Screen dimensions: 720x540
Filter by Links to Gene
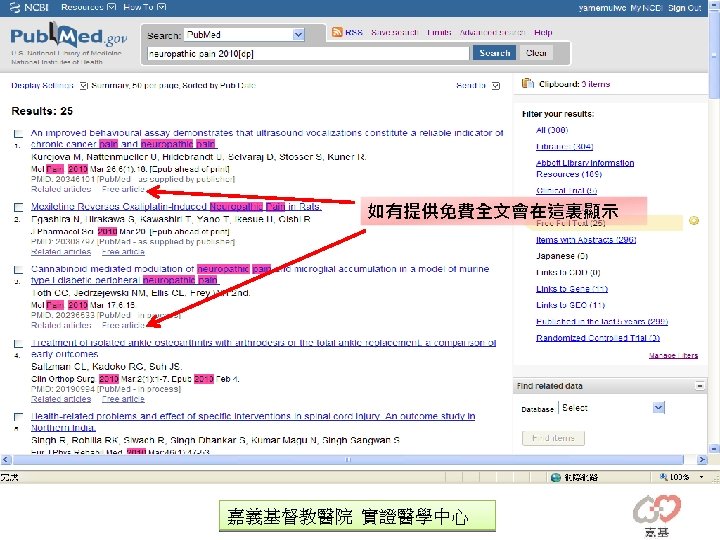(x=572, y=289)
